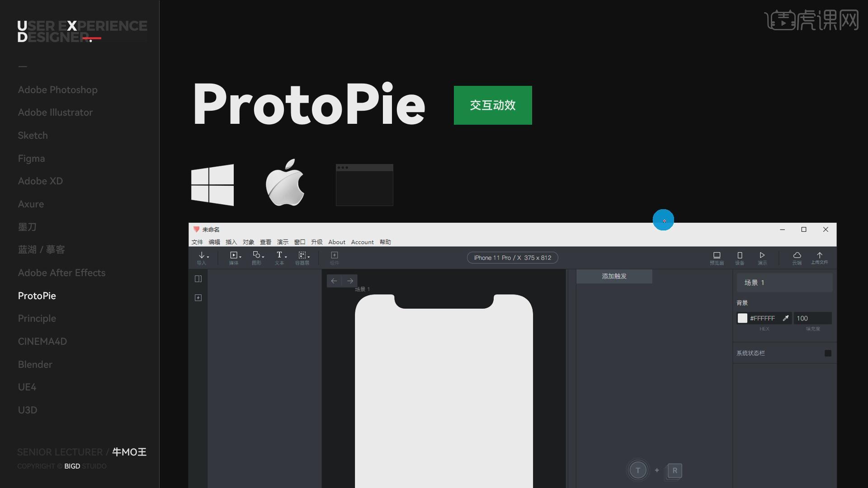Open the 导入 import dropdown

click(x=203, y=256)
